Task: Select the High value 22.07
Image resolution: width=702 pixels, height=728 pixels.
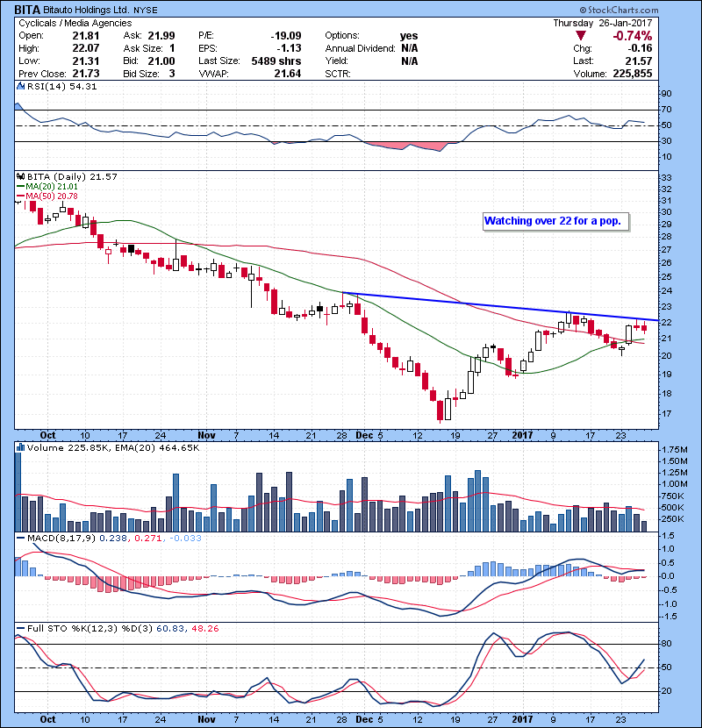Action: pos(85,48)
